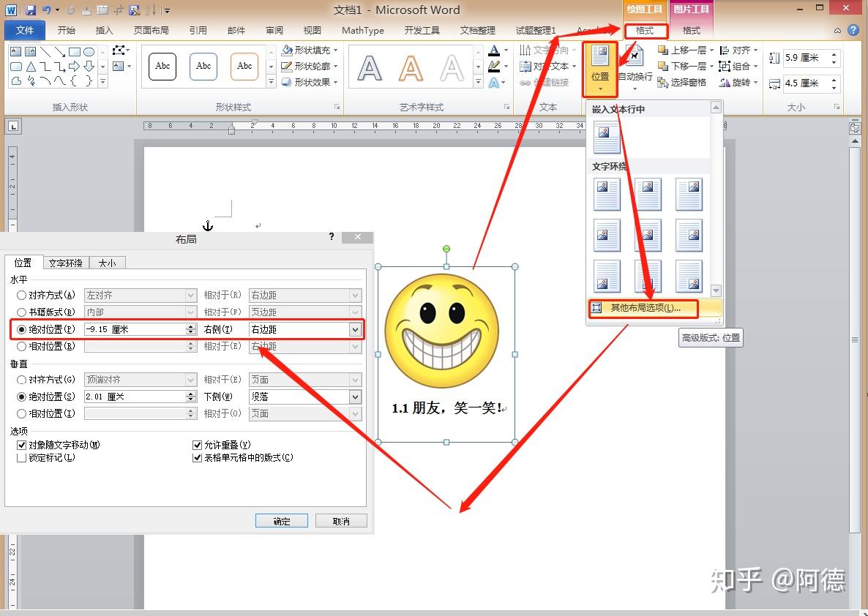Open the 组合 group menu
The image size is (868, 616).
click(738, 67)
